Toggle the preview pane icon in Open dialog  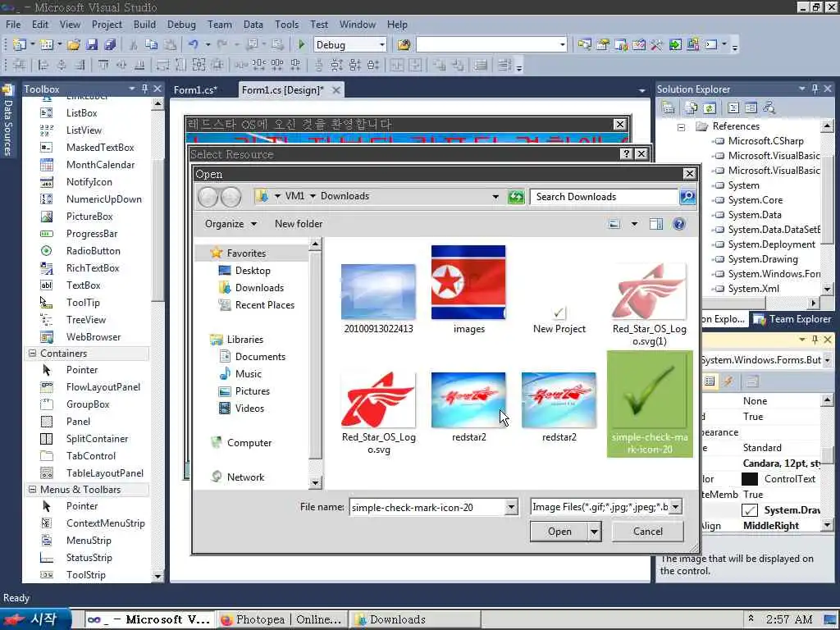655,224
